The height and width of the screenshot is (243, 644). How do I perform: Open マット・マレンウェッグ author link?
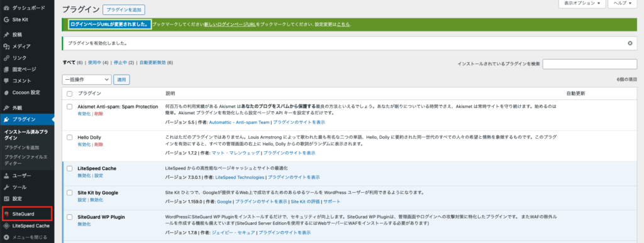click(236, 153)
